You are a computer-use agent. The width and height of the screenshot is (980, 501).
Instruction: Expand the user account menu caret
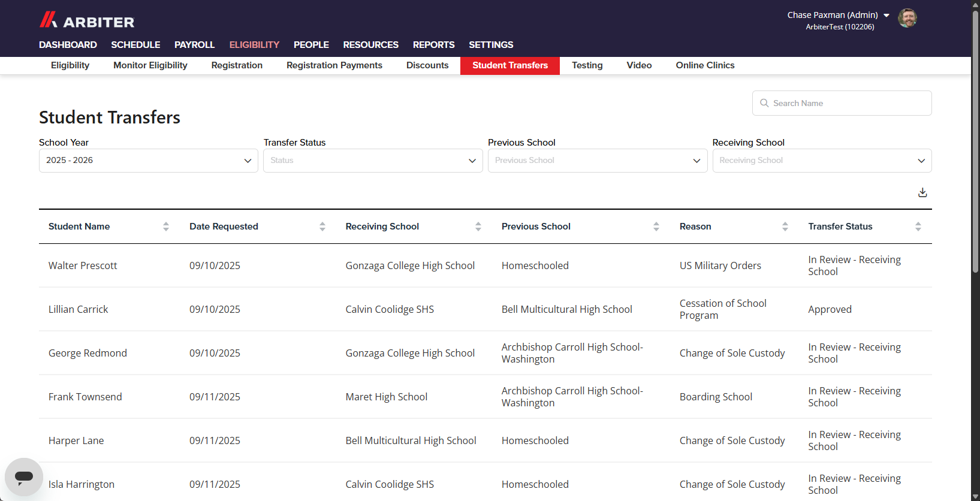pos(886,16)
